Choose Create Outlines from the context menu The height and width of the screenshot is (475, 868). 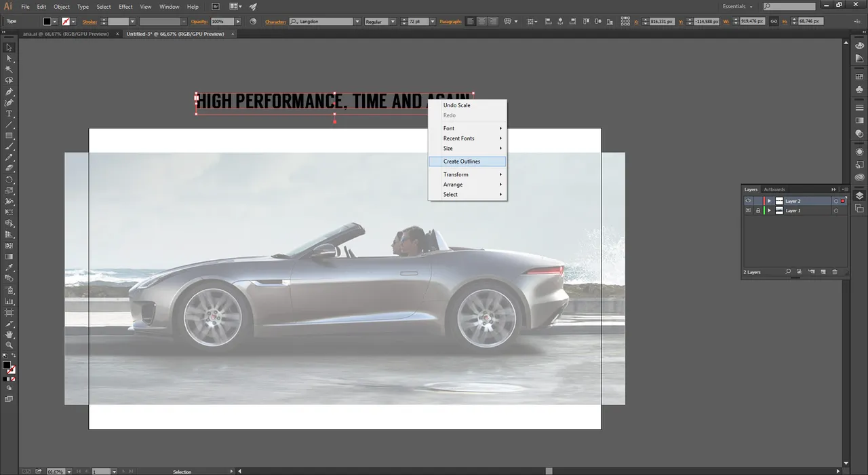467,161
